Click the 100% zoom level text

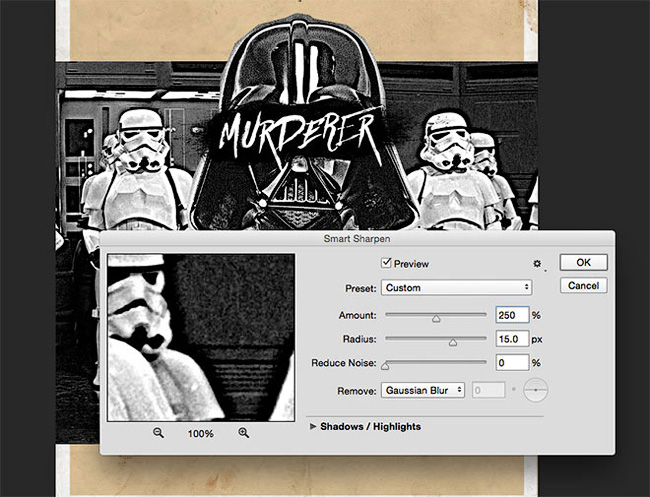point(201,434)
